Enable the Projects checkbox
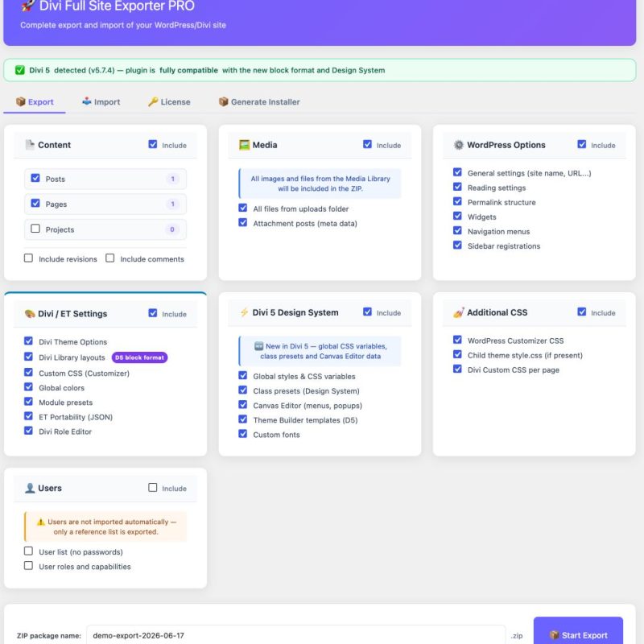This screenshot has height=644, width=644. click(35, 229)
